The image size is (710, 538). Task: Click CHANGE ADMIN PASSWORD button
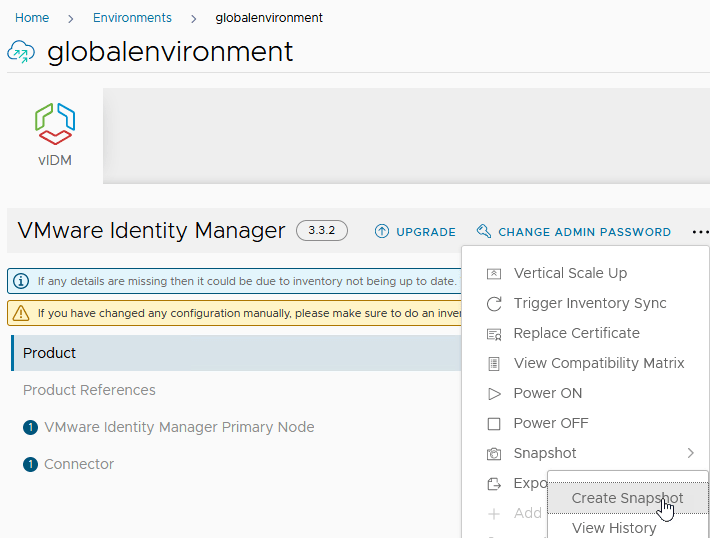pyautogui.click(x=574, y=232)
